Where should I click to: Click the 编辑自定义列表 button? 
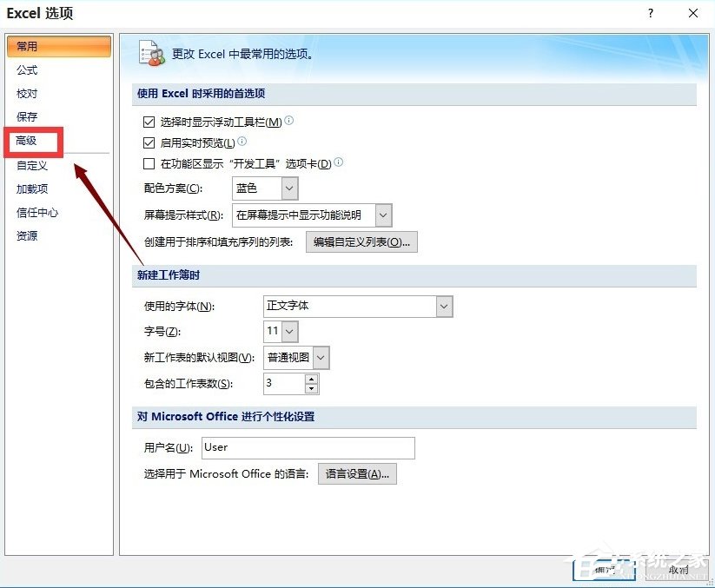361,241
